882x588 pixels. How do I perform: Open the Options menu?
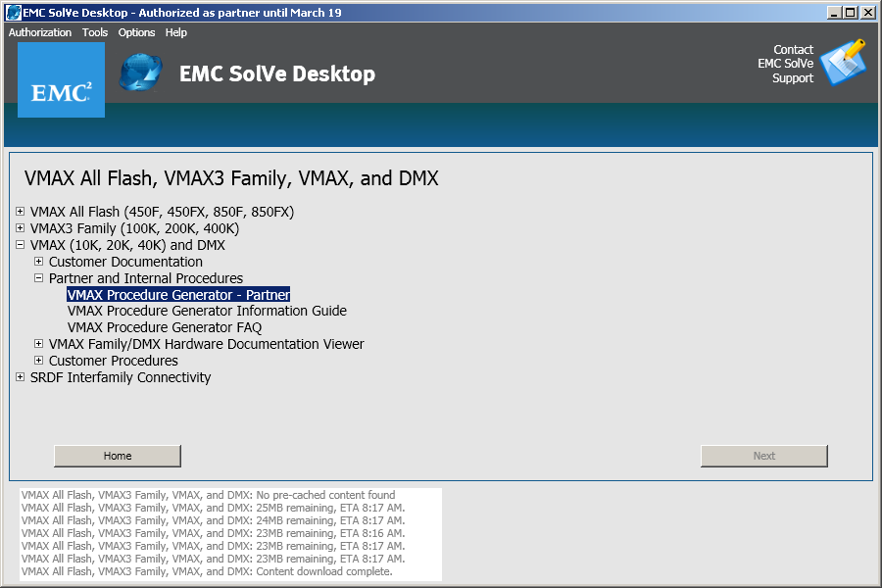[136, 32]
